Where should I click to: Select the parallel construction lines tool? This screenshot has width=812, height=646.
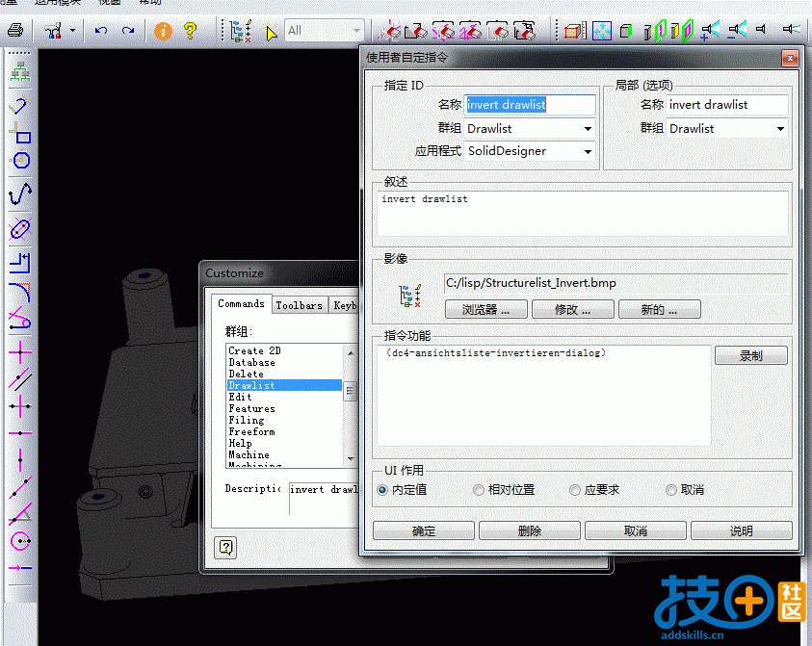click(x=20, y=380)
